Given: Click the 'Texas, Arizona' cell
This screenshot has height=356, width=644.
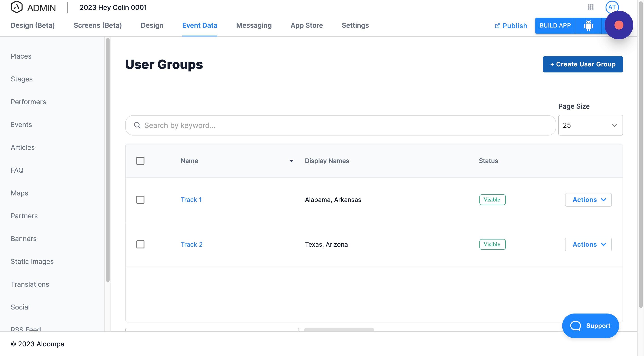Looking at the screenshot, I should (x=326, y=244).
